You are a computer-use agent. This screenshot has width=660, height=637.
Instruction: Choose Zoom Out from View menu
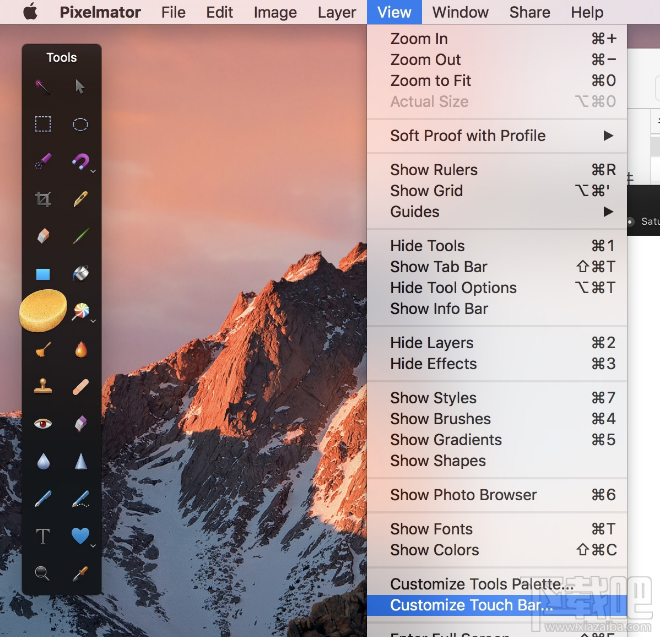click(x=497, y=60)
